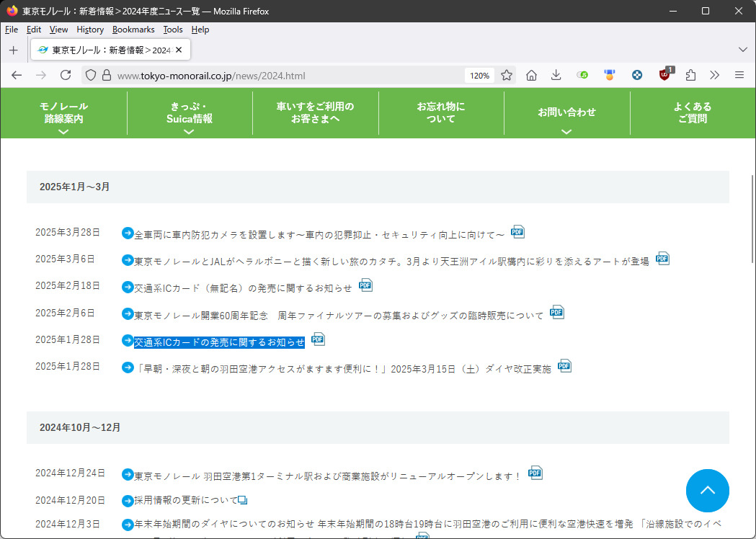Show more toolbar tools via the overflow chevron
Image resolution: width=756 pixels, height=539 pixels.
(714, 75)
